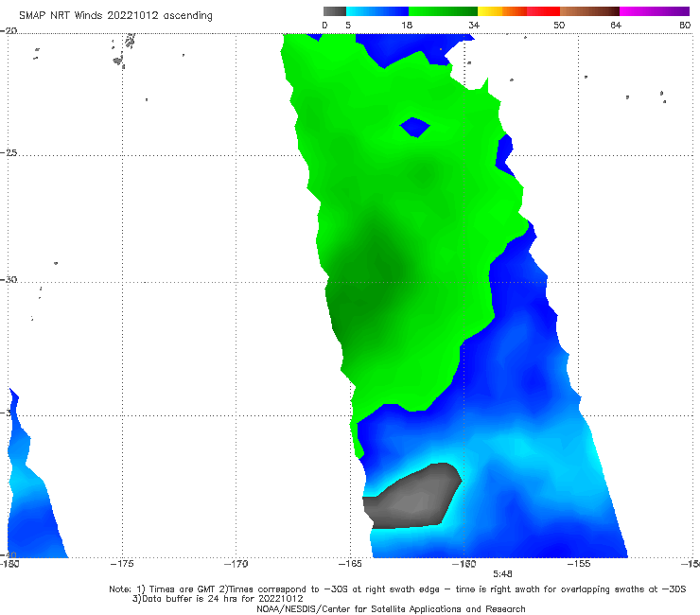Screen dimensions: 700x615
Task: Click the title "SMAP NRT Winds 20221012 ascending"
Action: tap(115, 15)
